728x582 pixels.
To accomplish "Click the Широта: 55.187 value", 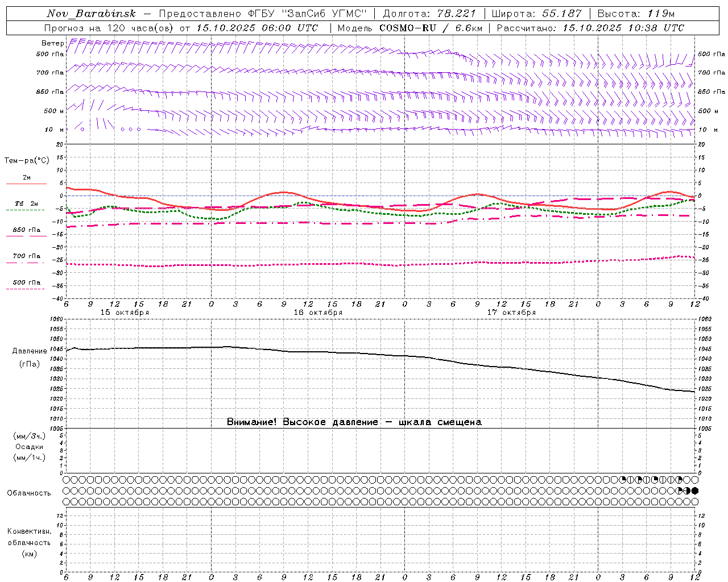I will coord(536,14).
